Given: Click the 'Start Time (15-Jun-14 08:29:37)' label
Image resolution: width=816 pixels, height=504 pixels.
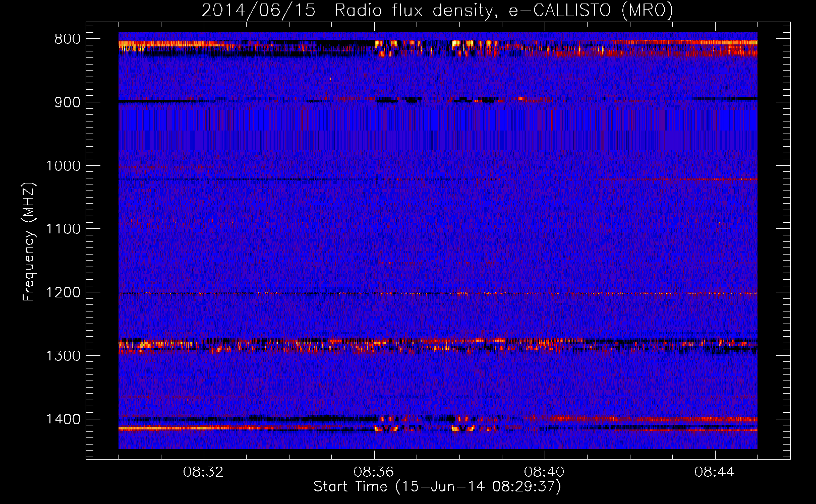Looking at the screenshot, I should [437, 487].
